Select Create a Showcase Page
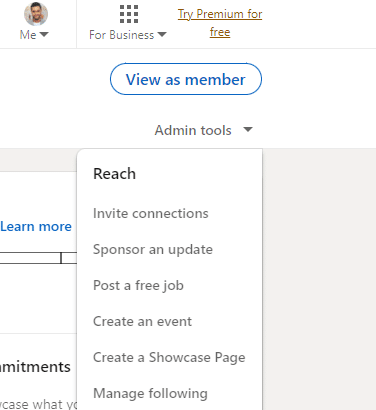The height and width of the screenshot is (410, 376). click(x=169, y=357)
